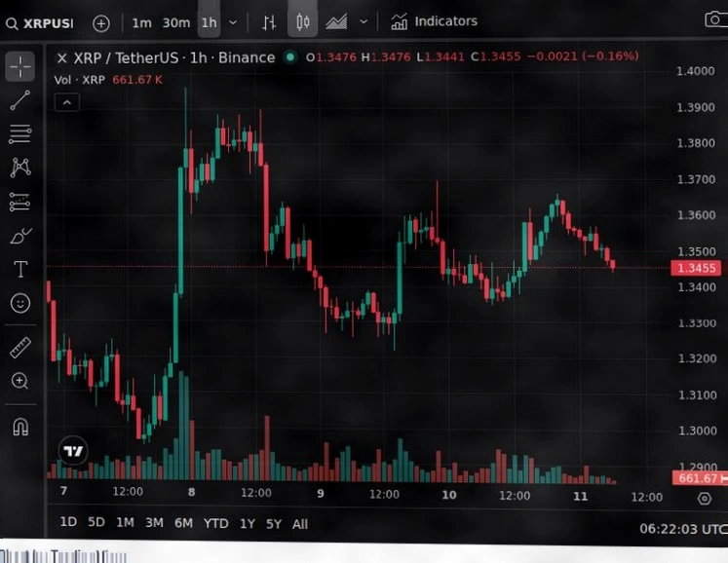The width and height of the screenshot is (728, 563).
Task: Open timezone menu at 06:22:03 UTC
Action: tap(683, 529)
